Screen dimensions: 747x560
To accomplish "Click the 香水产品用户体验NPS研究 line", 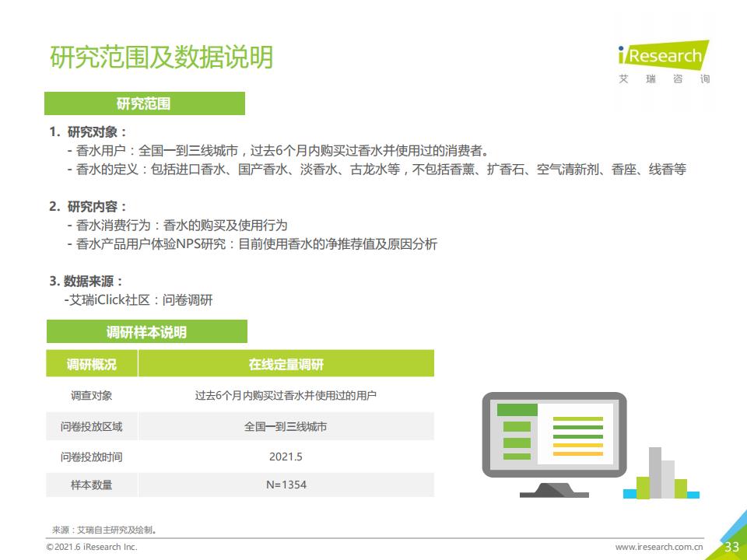I will 252,243.
